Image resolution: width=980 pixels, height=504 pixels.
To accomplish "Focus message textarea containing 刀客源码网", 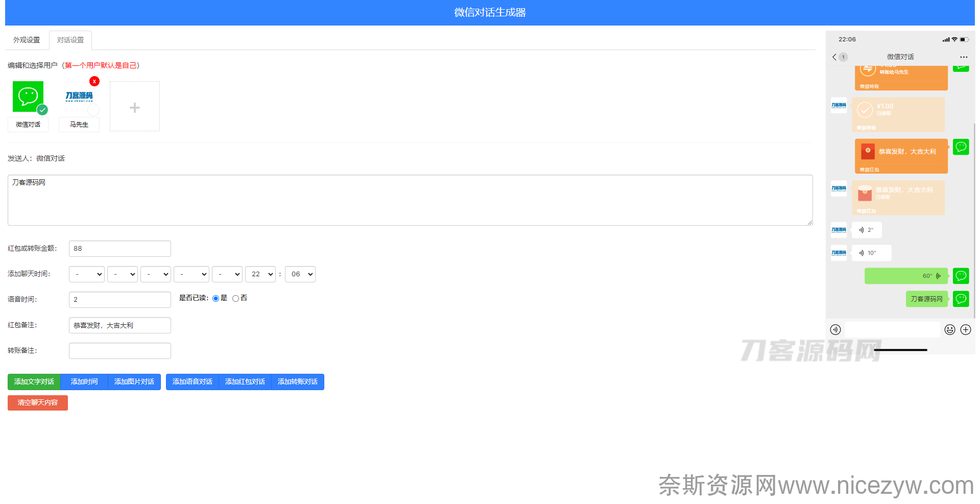I will coord(410,200).
